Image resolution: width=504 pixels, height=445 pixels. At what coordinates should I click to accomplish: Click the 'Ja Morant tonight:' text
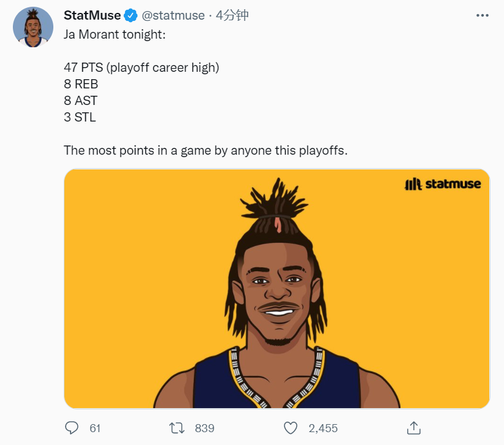click(115, 34)
